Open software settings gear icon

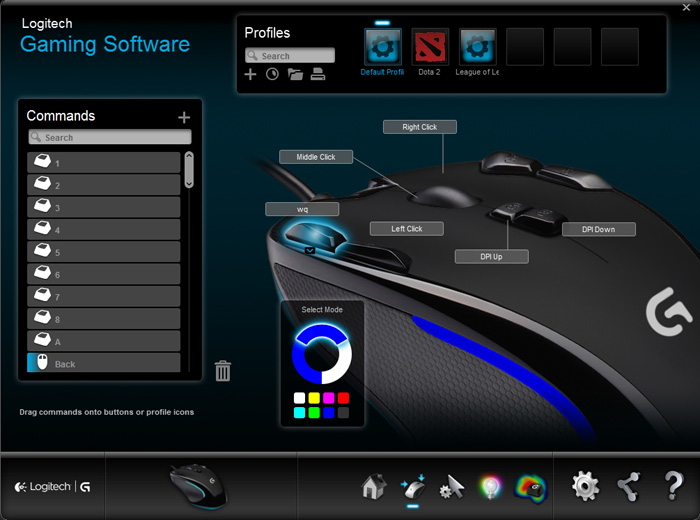(x=585, y=486)
